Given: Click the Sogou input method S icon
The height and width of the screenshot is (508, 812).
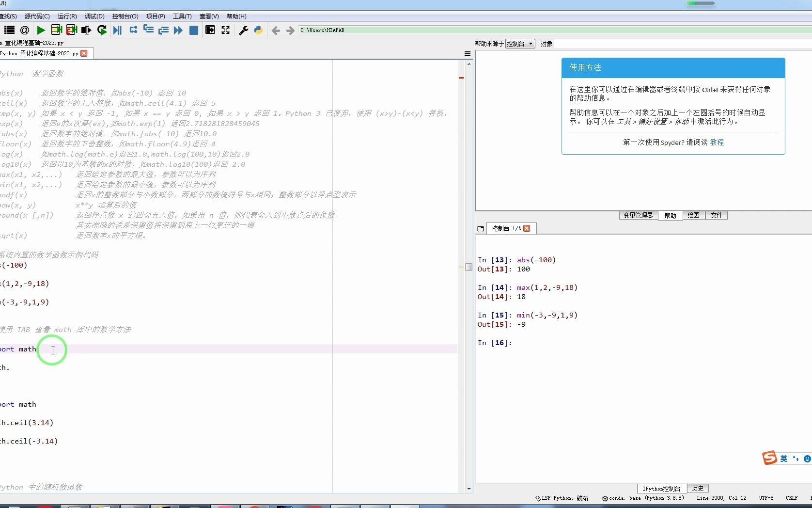Looking at the screenshot, I should point(769,458).
